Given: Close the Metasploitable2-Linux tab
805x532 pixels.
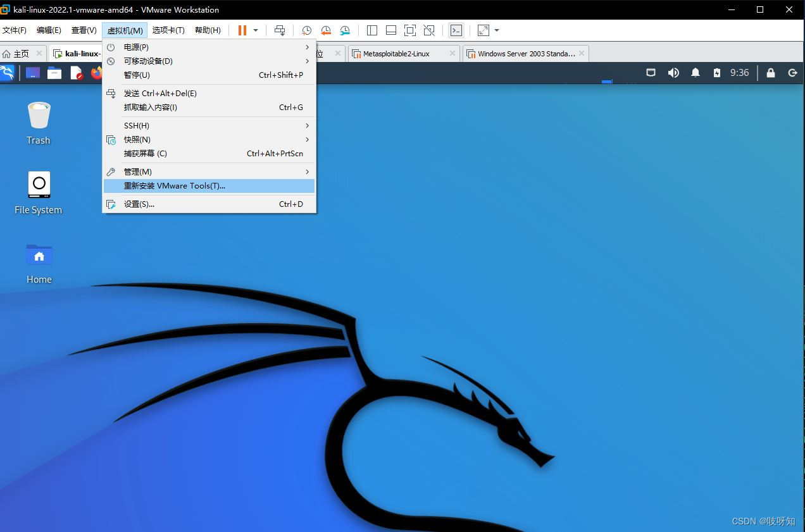Looking at the screenshot, I should click(452, 54).
